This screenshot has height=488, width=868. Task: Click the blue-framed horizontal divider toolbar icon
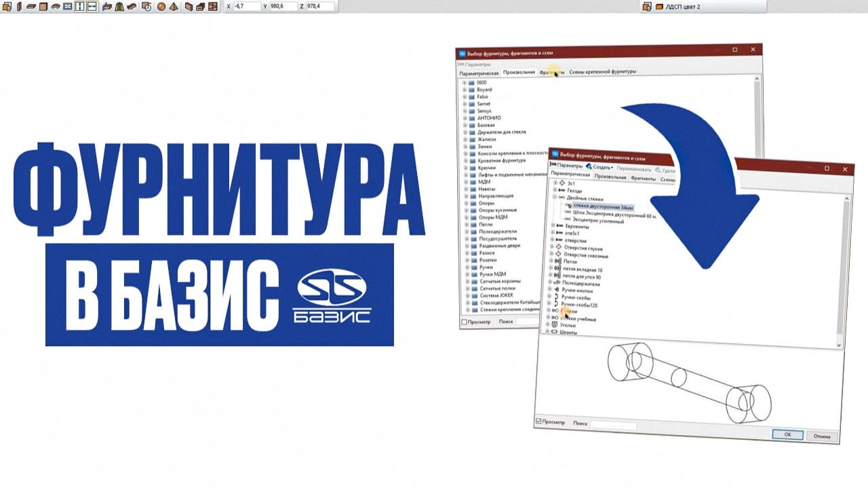pos(92,6)
